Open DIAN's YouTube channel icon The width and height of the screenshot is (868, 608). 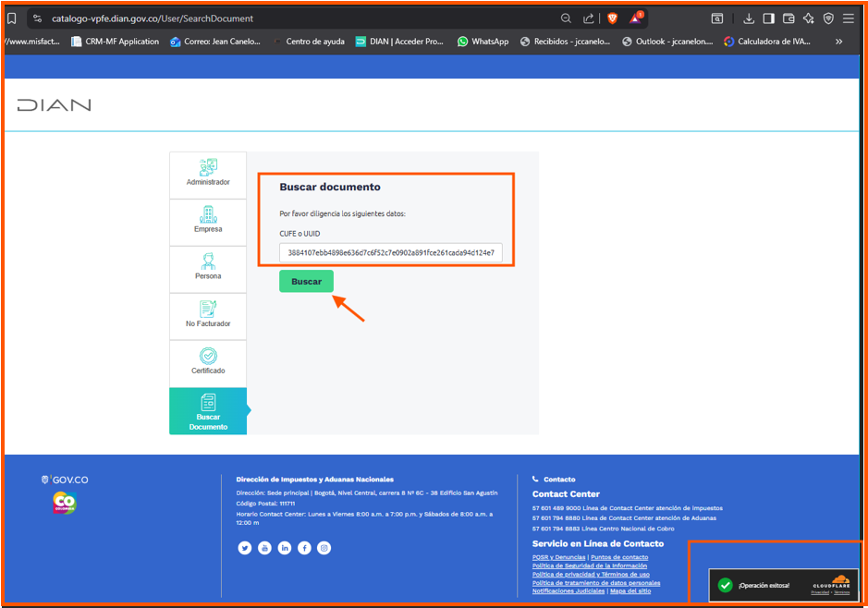264,548
